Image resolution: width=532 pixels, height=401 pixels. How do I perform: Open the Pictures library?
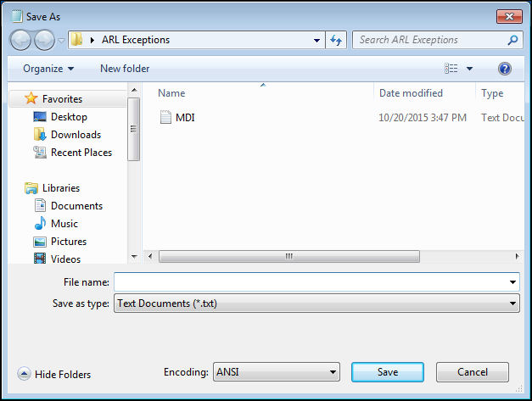[69, 242]
